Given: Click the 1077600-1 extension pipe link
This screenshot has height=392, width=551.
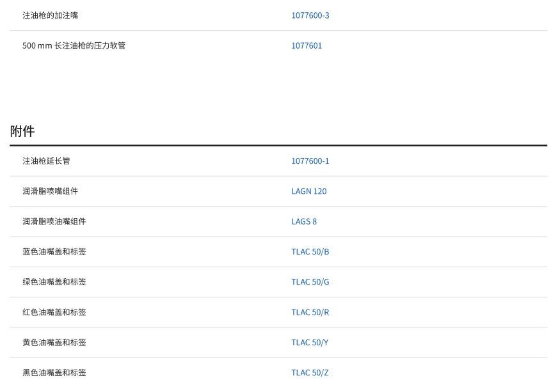Looking at the screenshot, I should click(310, 161).
